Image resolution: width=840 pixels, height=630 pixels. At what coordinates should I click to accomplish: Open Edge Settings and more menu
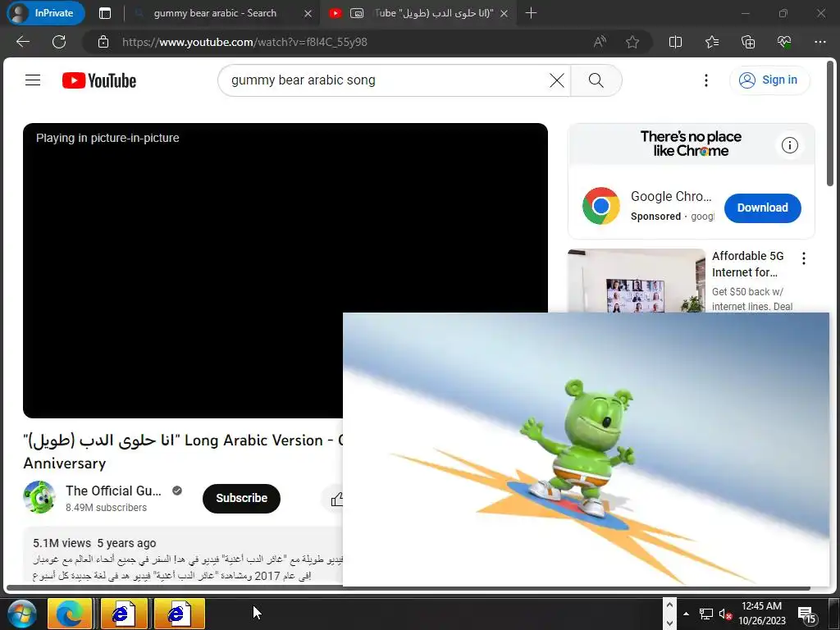820,42
